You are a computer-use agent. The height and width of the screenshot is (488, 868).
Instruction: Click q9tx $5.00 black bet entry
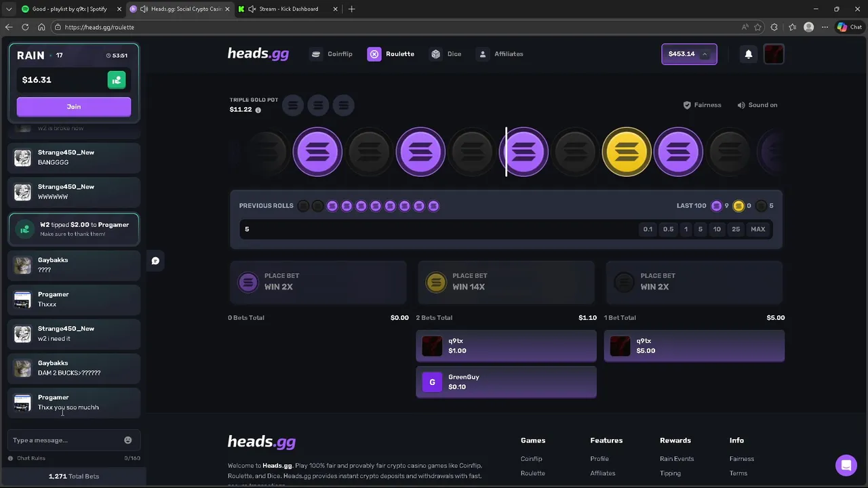tap(694, 346)
